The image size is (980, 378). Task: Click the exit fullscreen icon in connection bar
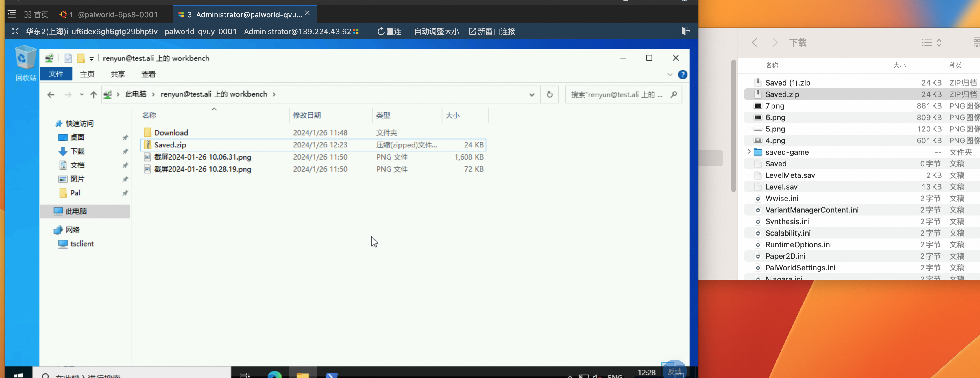coord(15,31)
